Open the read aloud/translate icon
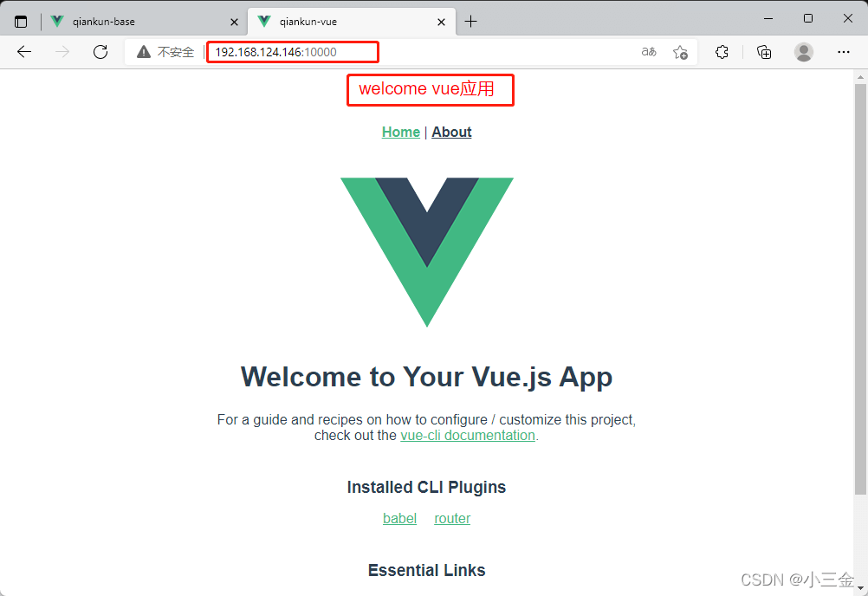 tap(649, 52)
